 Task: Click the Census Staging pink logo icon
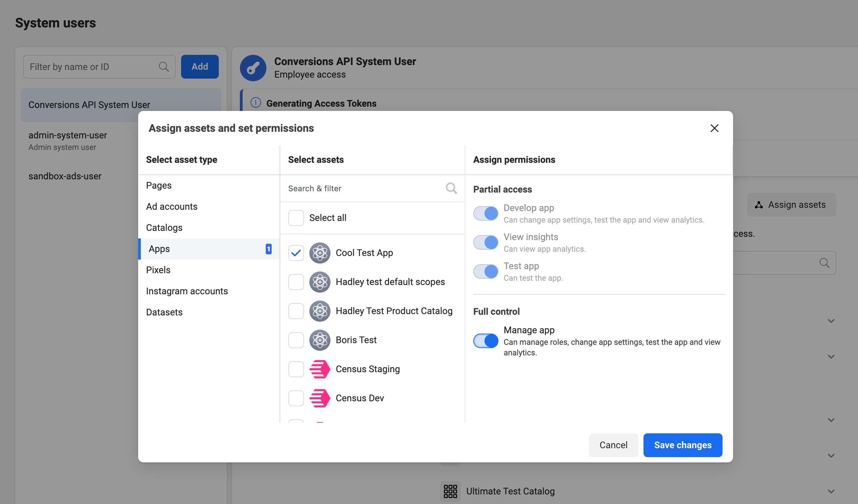pyautogui.click(x=319, y=369)
